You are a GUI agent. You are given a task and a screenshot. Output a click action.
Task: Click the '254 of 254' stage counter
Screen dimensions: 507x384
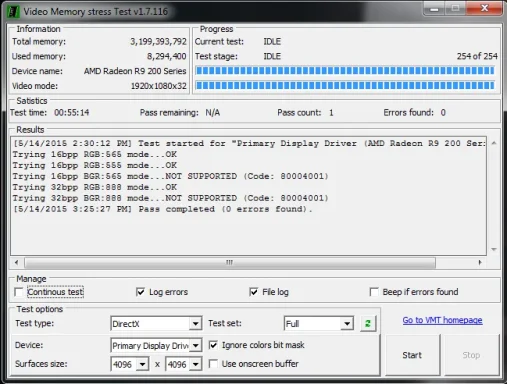(477, 56)
